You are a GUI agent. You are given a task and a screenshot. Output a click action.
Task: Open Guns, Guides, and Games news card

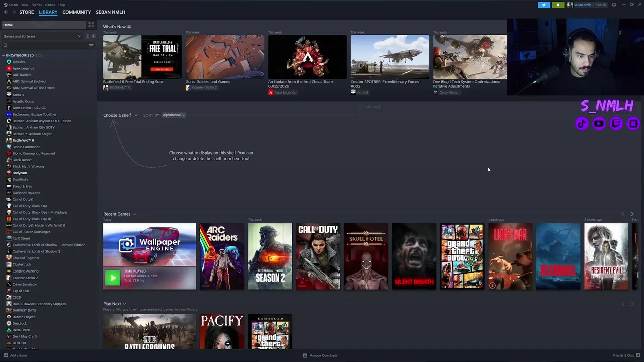pos(224,57)
